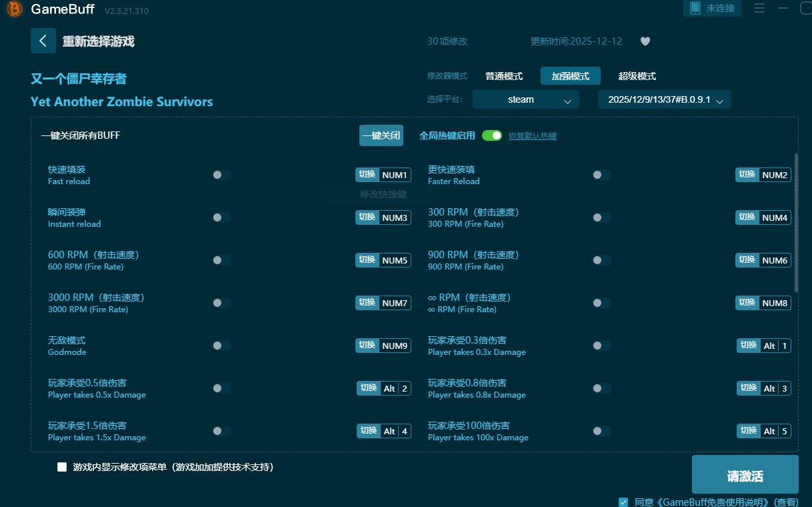The width and height of the screenshot is (812, 507).
Task: Enable the ∞ RPM Fire Rate switch
Action: [602, 303]
